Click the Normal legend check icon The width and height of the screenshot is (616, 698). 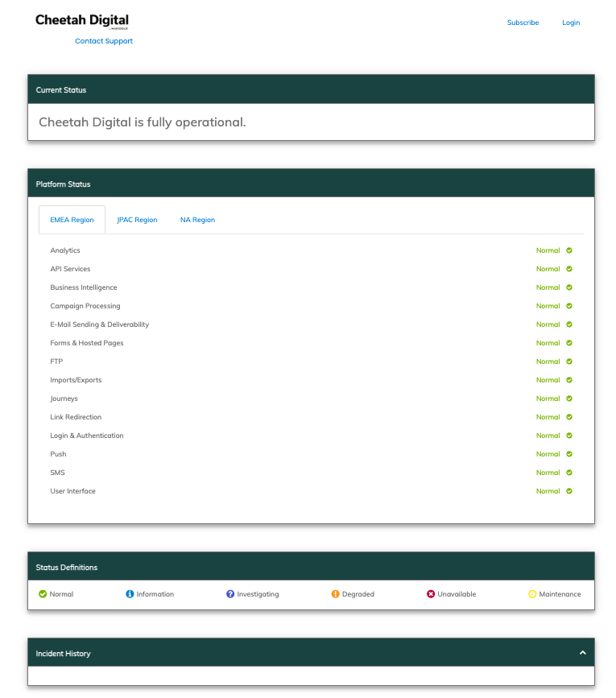pyautogui.click(x=43, y=594)
